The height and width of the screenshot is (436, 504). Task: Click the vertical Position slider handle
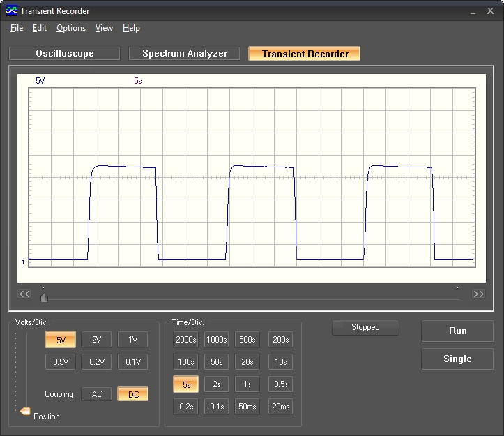coord(25,412)
